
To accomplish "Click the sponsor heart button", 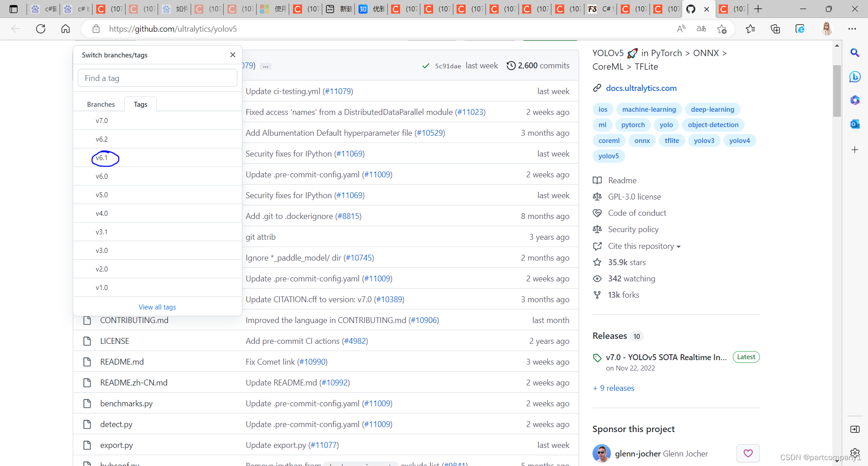I will coord(748,453).
